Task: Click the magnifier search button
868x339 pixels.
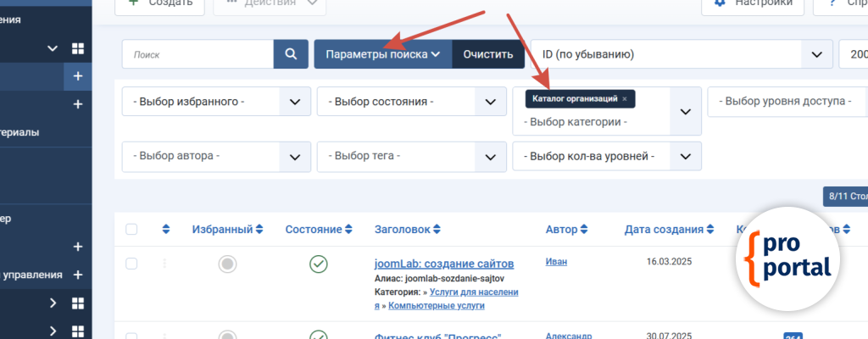Action: coord(291,54)
